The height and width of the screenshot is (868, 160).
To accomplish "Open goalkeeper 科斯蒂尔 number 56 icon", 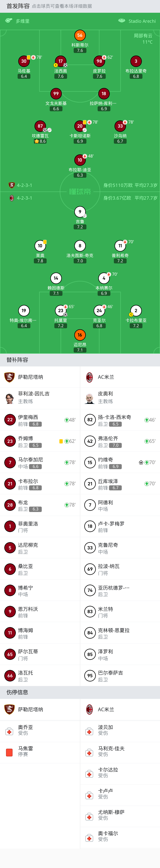I will [80, 35].
